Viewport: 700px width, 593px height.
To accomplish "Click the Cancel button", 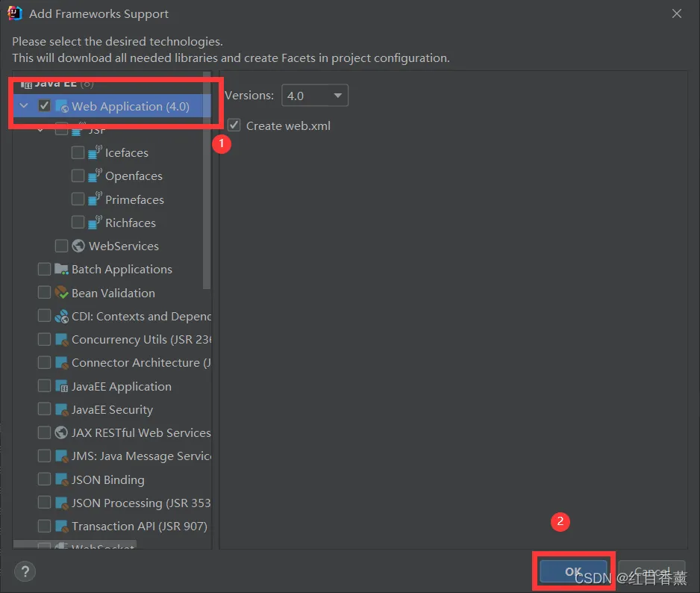I will coord(651,571).
